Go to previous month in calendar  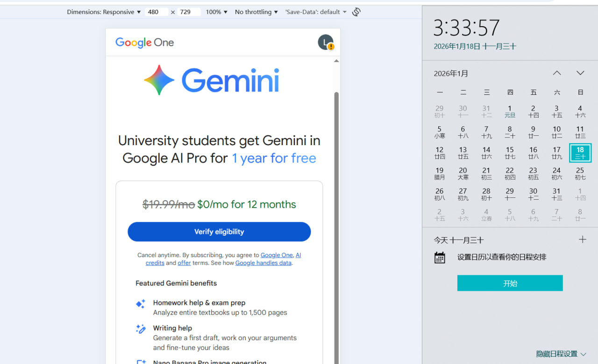[x=557, y=73]
